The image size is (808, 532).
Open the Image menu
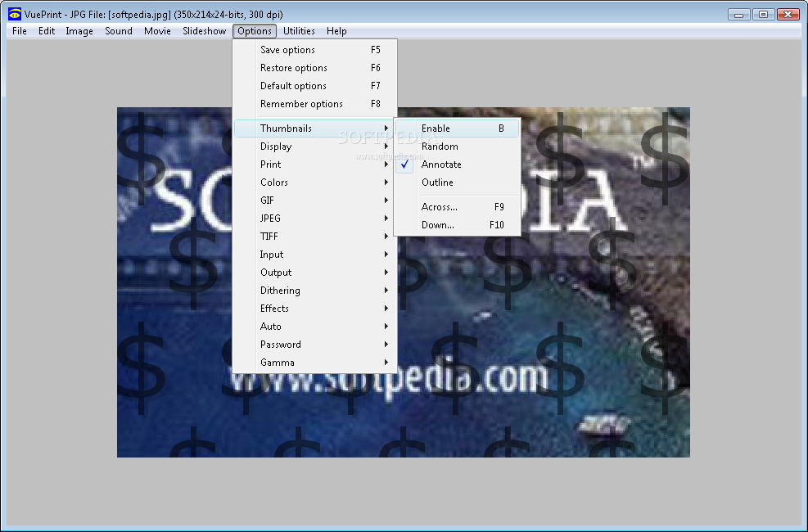click(79, 31)
